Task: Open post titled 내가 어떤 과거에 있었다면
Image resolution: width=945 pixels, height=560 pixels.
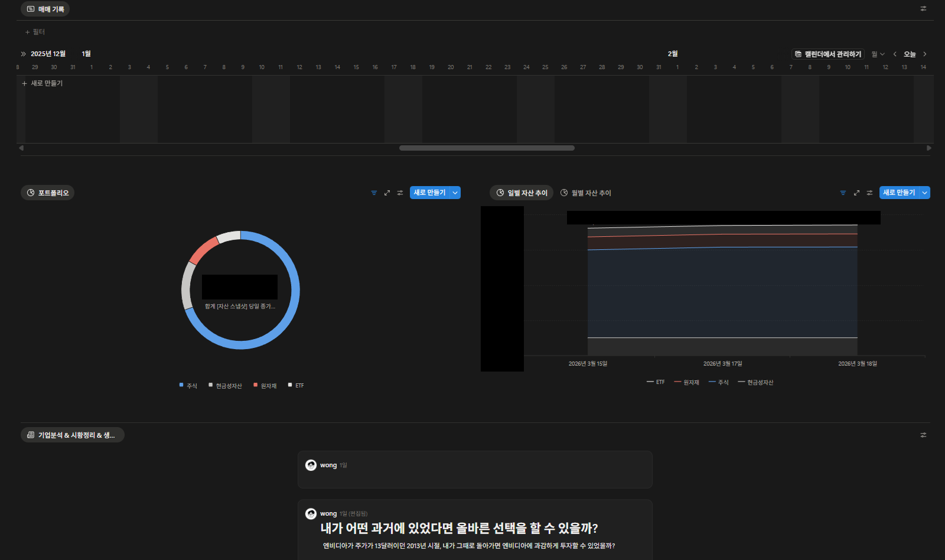Action: pos(459,529)
